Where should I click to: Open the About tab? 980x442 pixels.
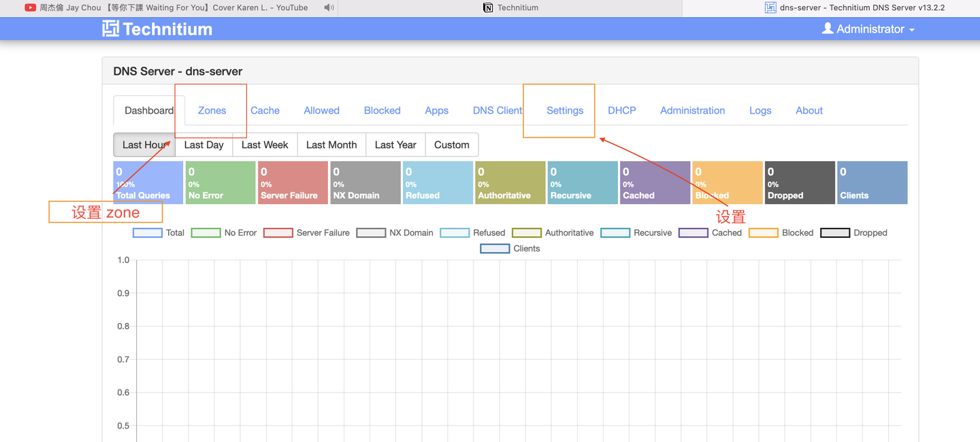point(809,110)
